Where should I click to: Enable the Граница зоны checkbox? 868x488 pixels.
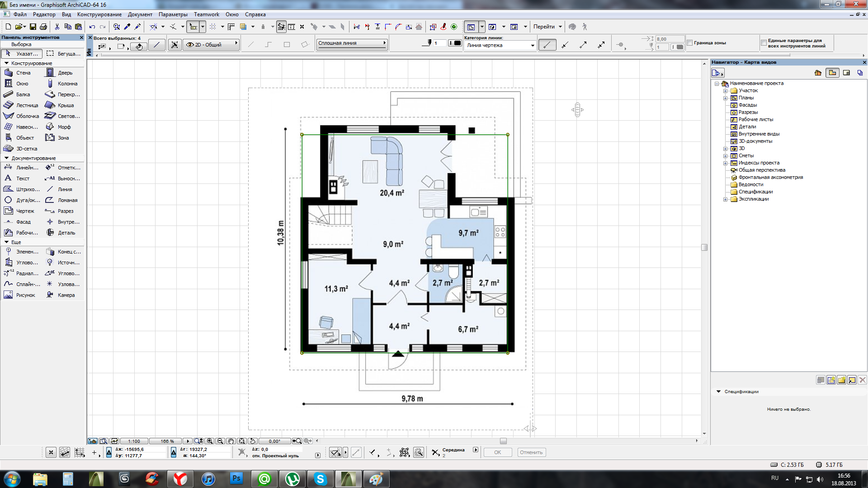tap(690, 43)
